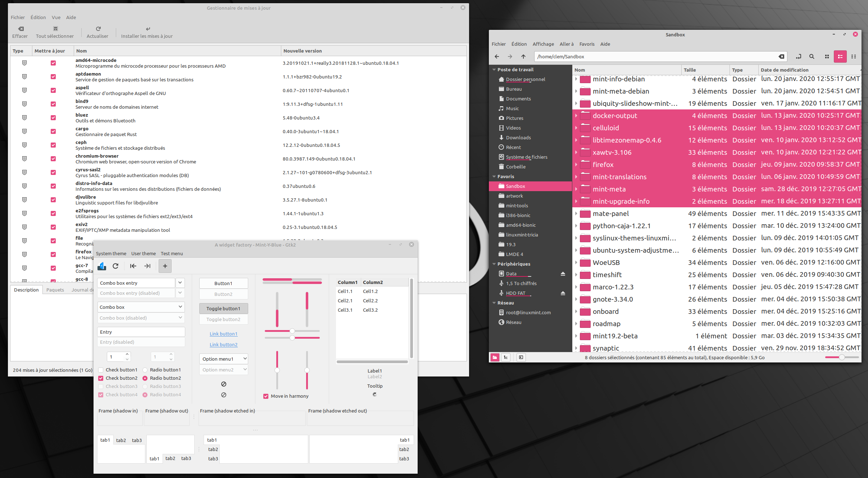Switch to the Paquets tab
The height and width of the screenshot is (478, 868).
(55, 290)
